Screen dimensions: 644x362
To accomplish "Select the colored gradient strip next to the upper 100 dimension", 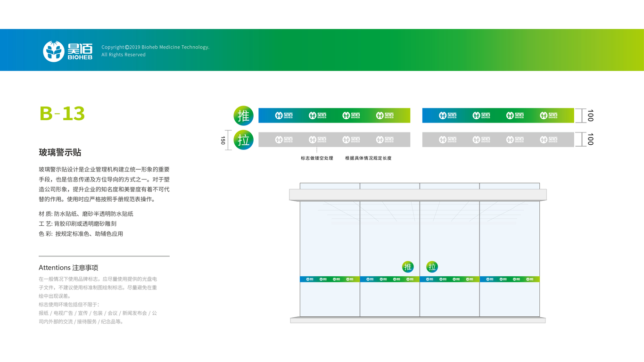I will pos(498,115).
